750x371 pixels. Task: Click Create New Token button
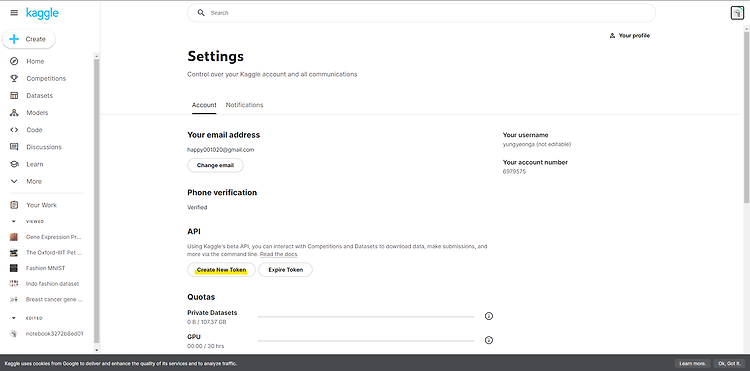click(x=221, y=270)
